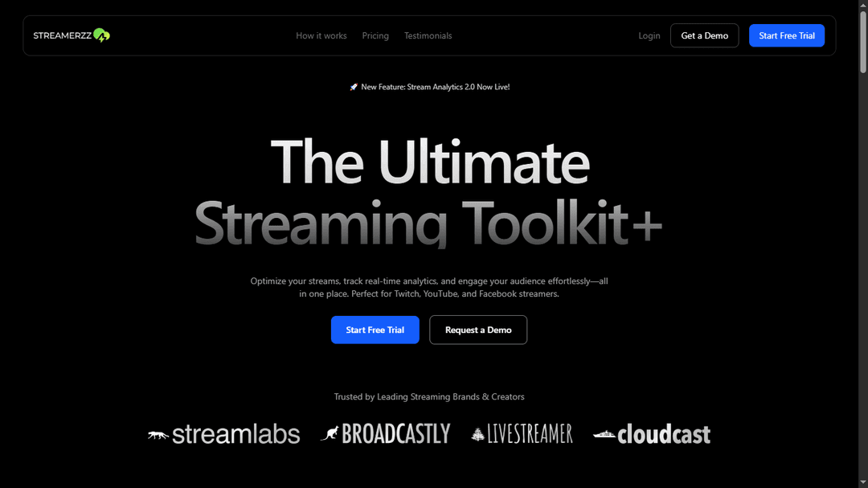Click the Broadcastly kangaroo logo
The height and width of the screenshot is (488, 868).
330,433
